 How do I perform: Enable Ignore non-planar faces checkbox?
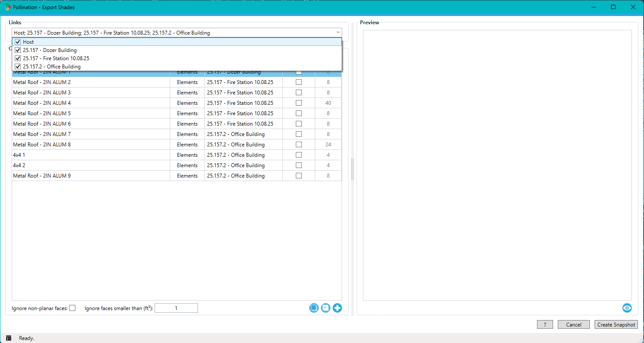pos(72,308)
